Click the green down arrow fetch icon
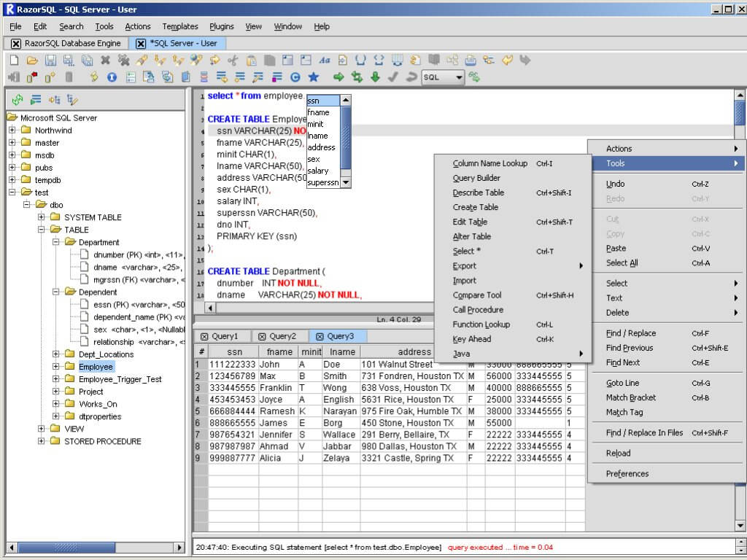The width and height of the screenshot is (747, 560). [x=376, y=77]
